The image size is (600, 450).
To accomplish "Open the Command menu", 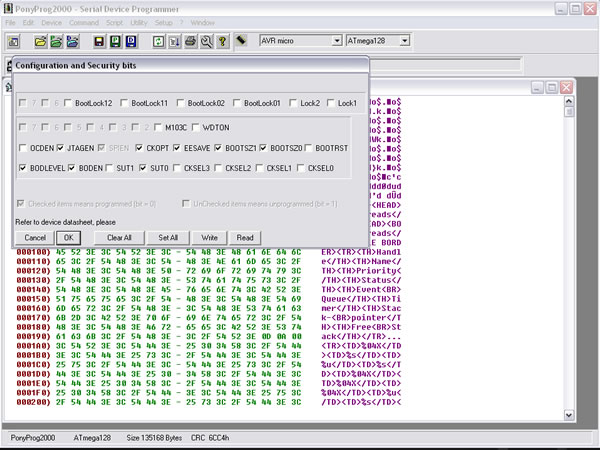I will (x=84, y=21).
